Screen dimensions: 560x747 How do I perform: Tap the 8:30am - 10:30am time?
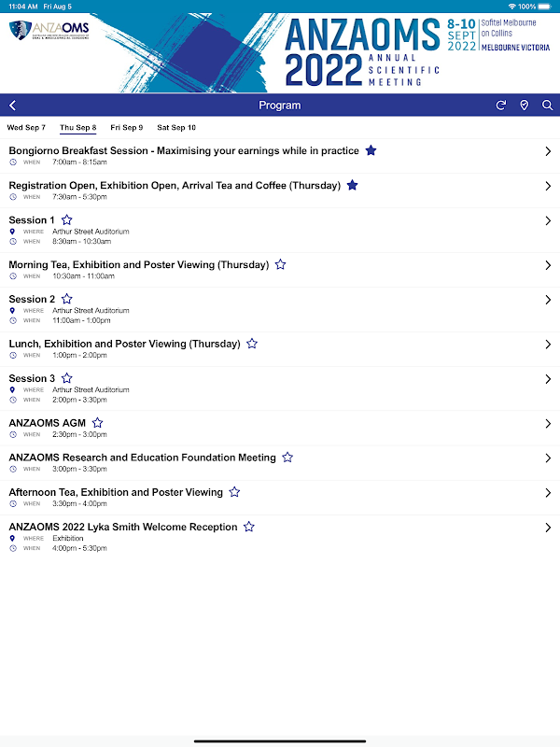tap(81, 242)
